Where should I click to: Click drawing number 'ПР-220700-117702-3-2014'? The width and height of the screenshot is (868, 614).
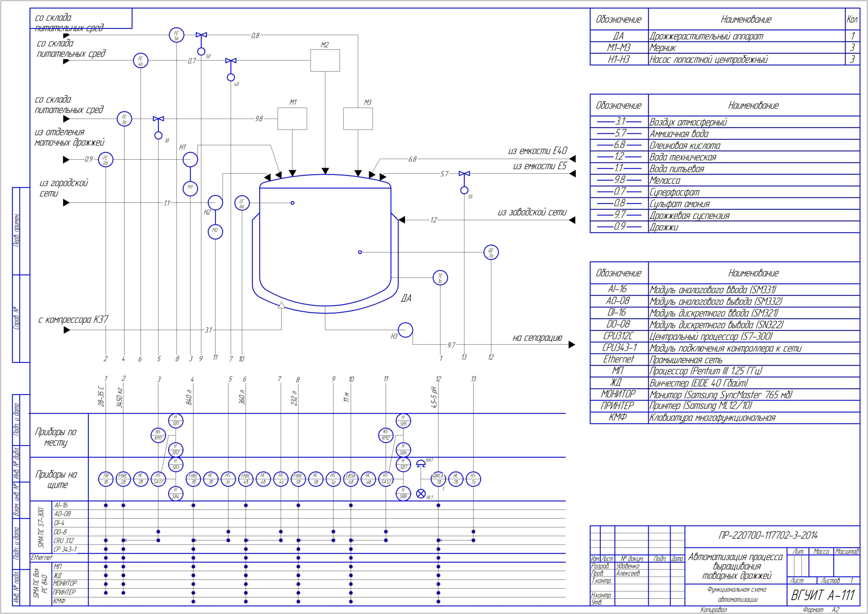point(768,535)
